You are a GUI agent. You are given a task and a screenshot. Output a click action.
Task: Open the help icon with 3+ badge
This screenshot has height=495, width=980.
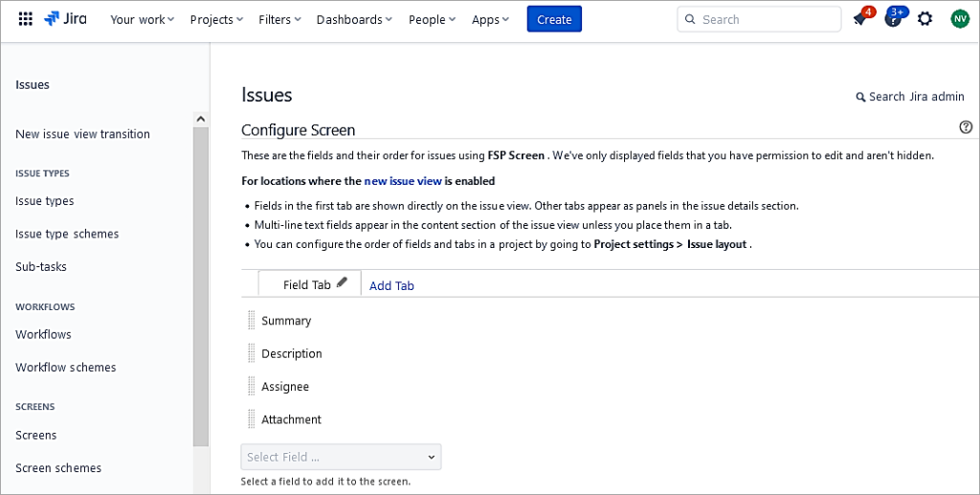pyautogui.click(x=894, y=19)
